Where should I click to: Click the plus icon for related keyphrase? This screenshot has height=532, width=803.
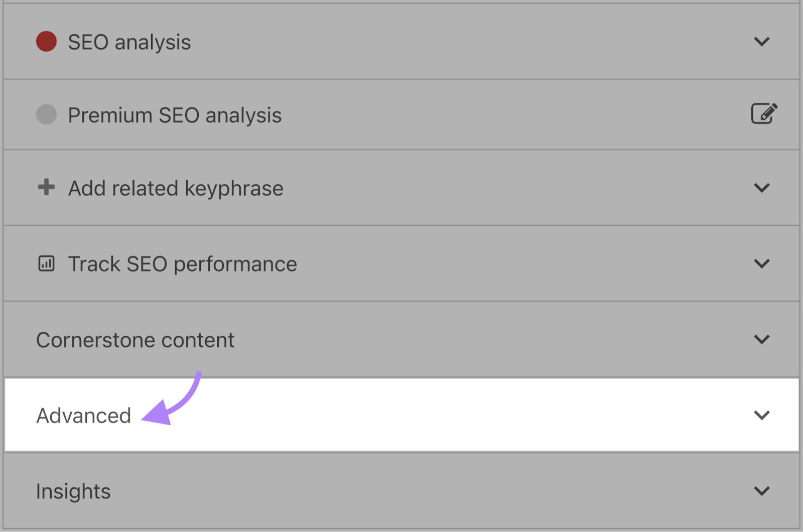tap(46, 187)
